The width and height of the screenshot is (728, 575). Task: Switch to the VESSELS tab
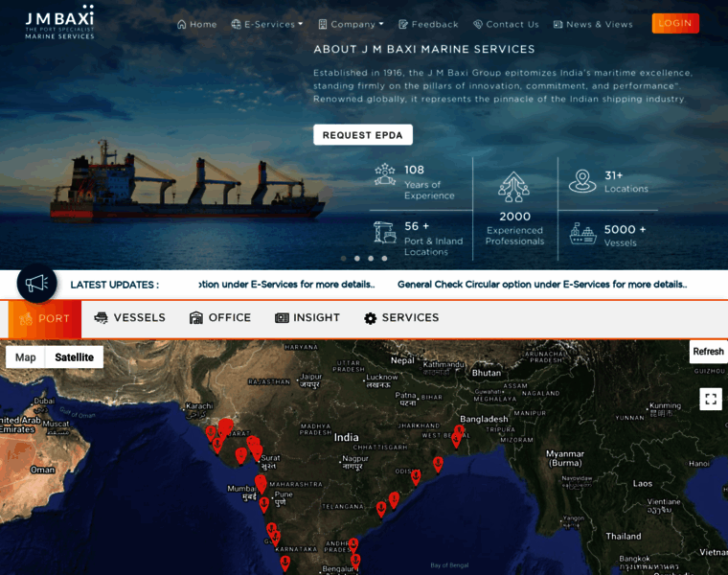click(x=129, y=318)
